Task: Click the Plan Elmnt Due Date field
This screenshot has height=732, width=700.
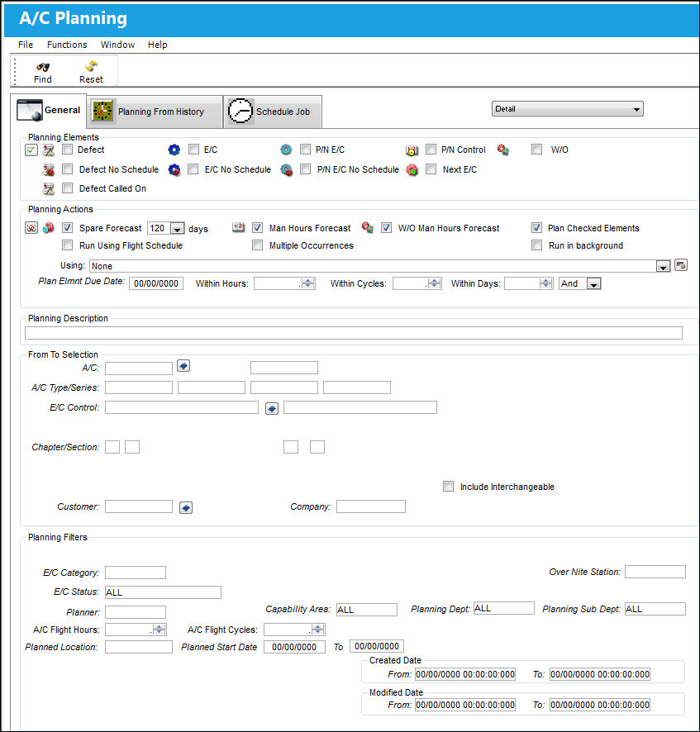Action: click(156, 283)
